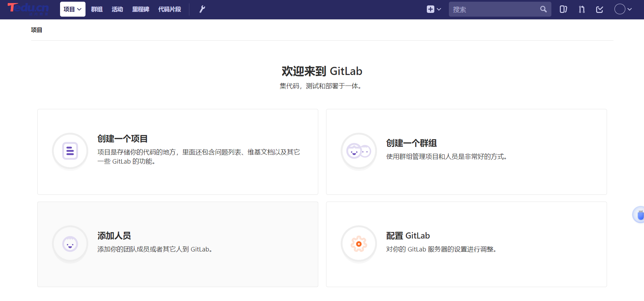Click the 添加你的团队成员 description text

coord(155,249)
